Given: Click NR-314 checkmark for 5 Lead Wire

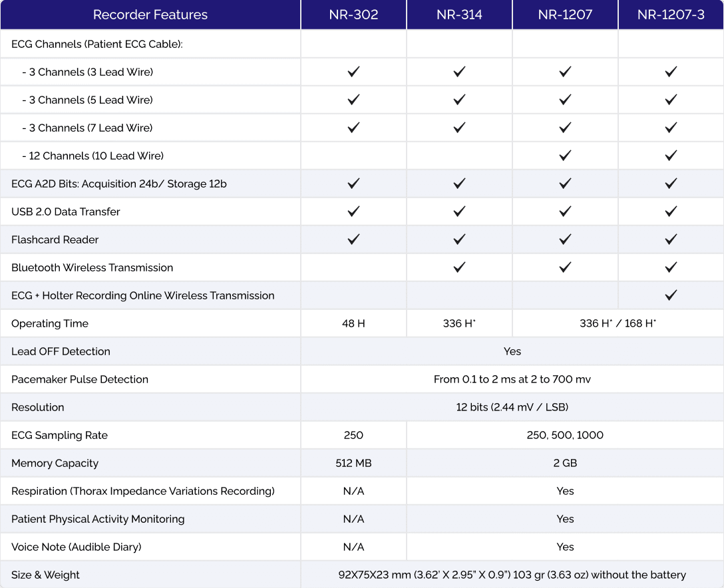Looking at the screenshot, I should pos(459,100).
